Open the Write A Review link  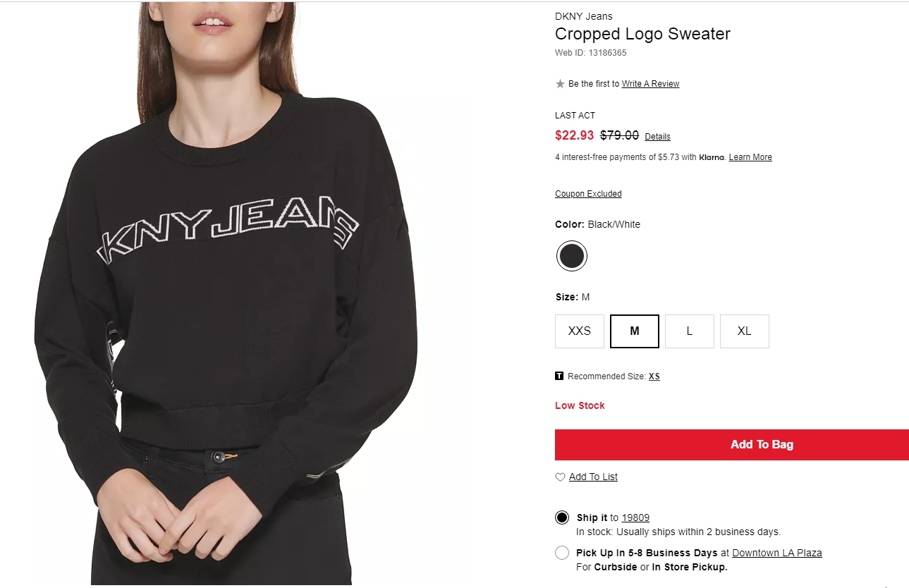coord(650,84)
